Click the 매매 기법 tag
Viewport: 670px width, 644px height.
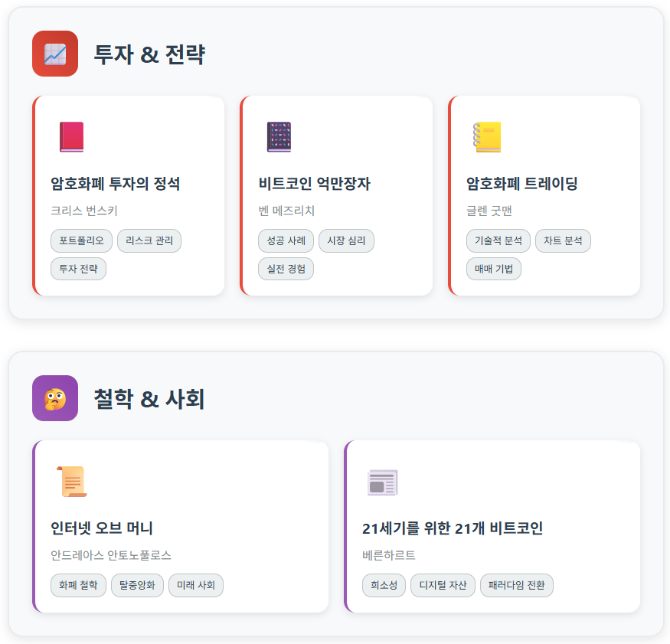point(494,269)
